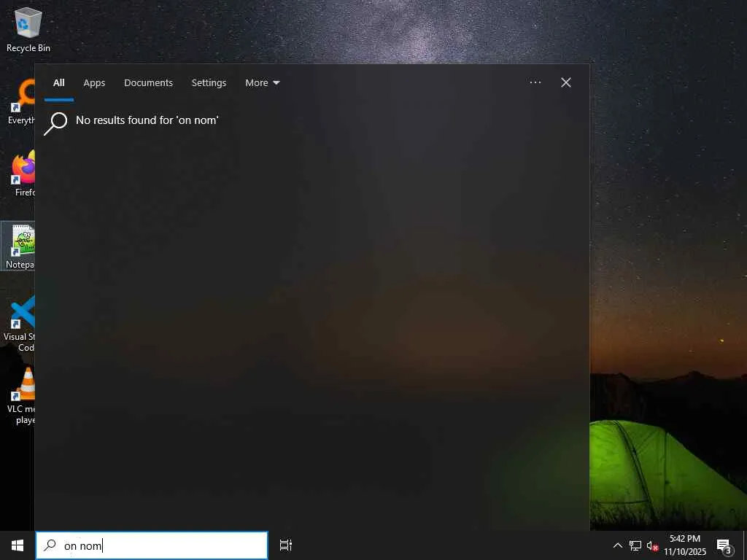This screenshot has height=560, width=747.
Task: Select the Notepad++ desktop shortcut
Action: click(x=19, y=246)
